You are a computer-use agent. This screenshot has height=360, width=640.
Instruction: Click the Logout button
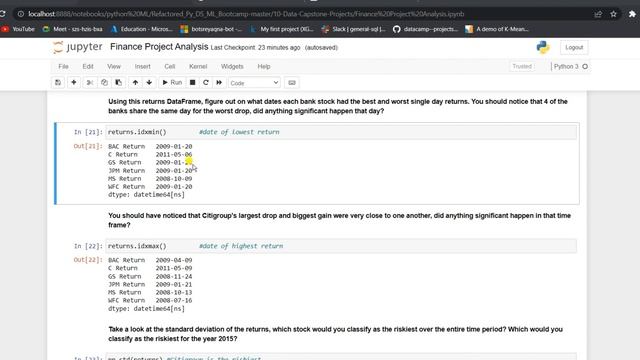click(x=574, y=47)
